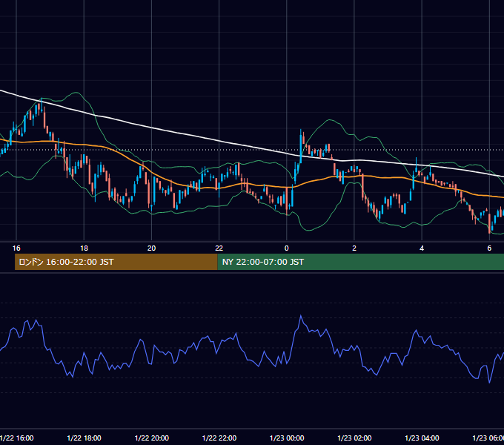
Task: Click the time axis label 4
Action: (422, 248)
